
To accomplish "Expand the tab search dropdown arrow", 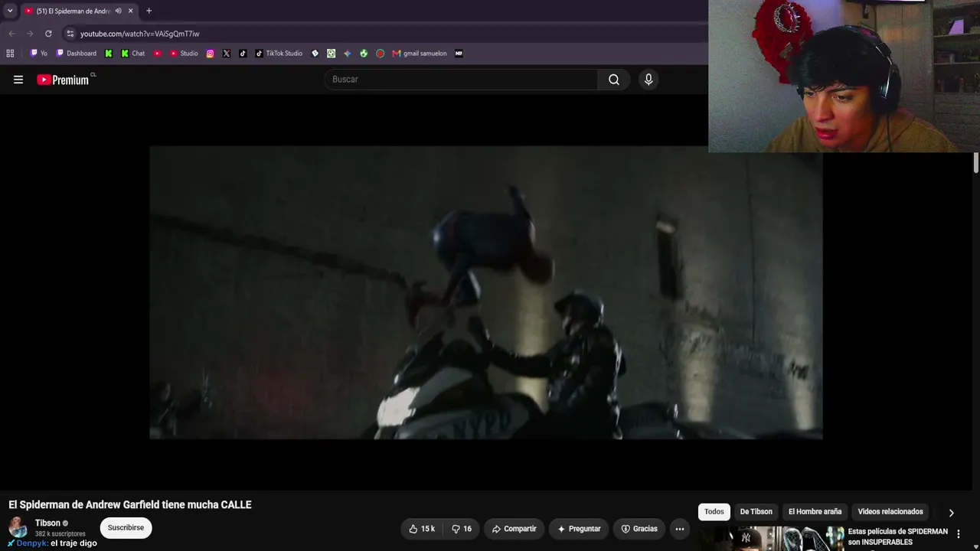I will [10, 11].
